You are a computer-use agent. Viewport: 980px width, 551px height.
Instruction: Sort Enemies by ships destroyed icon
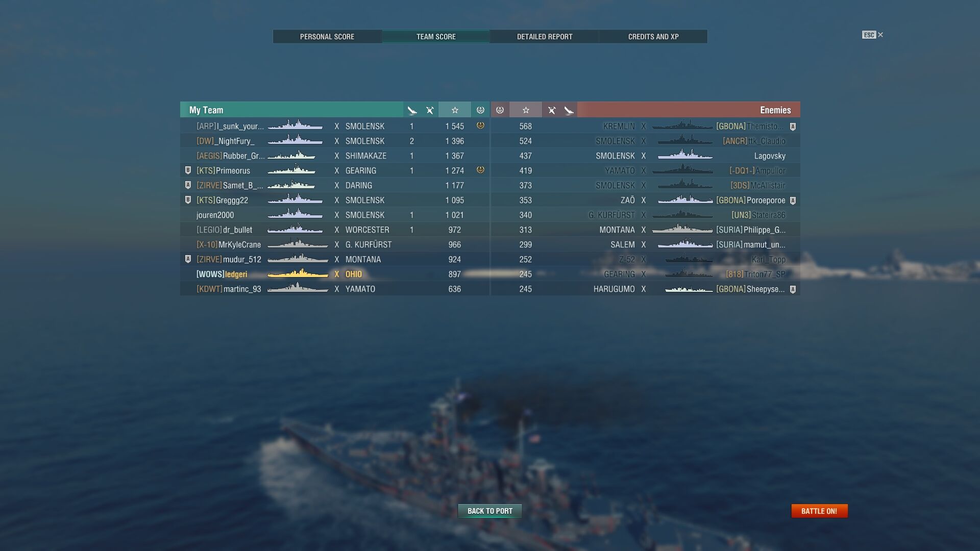coord(569,110)
